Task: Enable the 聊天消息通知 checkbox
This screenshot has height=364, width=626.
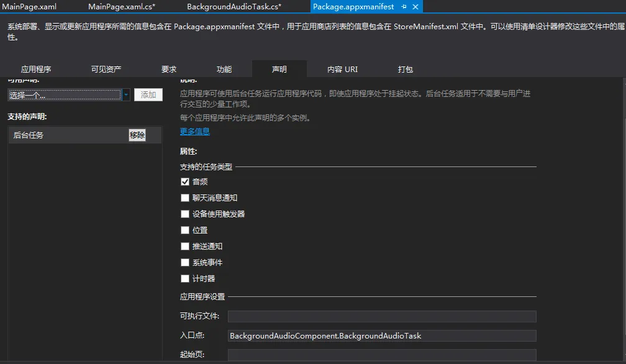Action: pyautogui.click(x=185, y=198)
